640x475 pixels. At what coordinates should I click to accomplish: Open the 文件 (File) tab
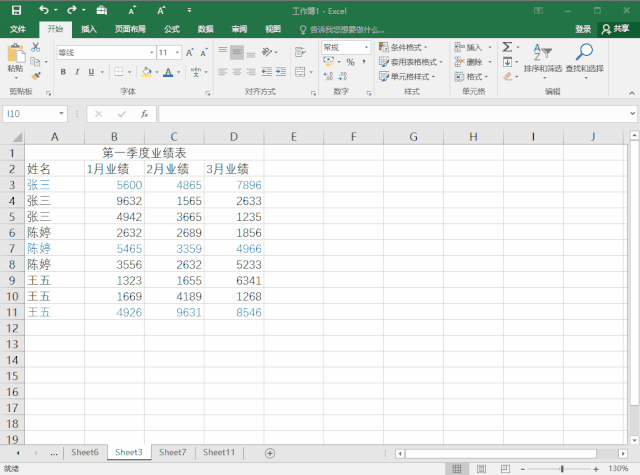(18, 29)
